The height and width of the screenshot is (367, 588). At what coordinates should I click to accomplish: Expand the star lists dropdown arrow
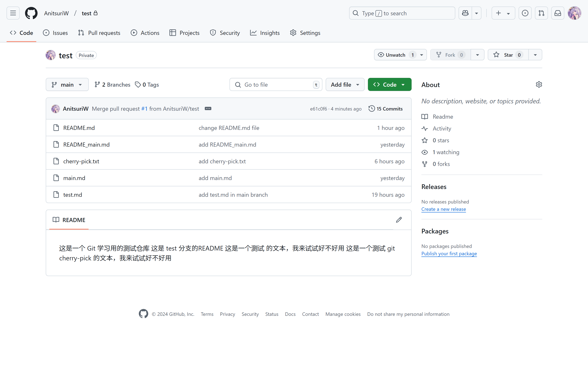coord(535,55)
